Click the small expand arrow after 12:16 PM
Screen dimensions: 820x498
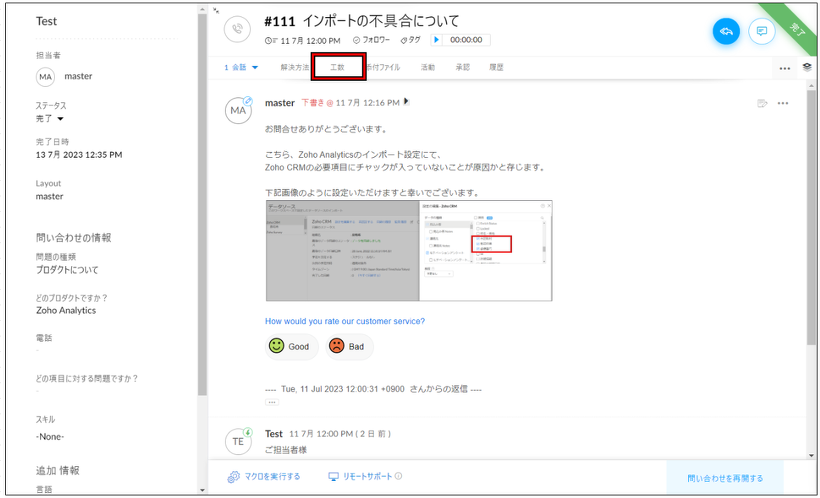[x=406, y=102]
